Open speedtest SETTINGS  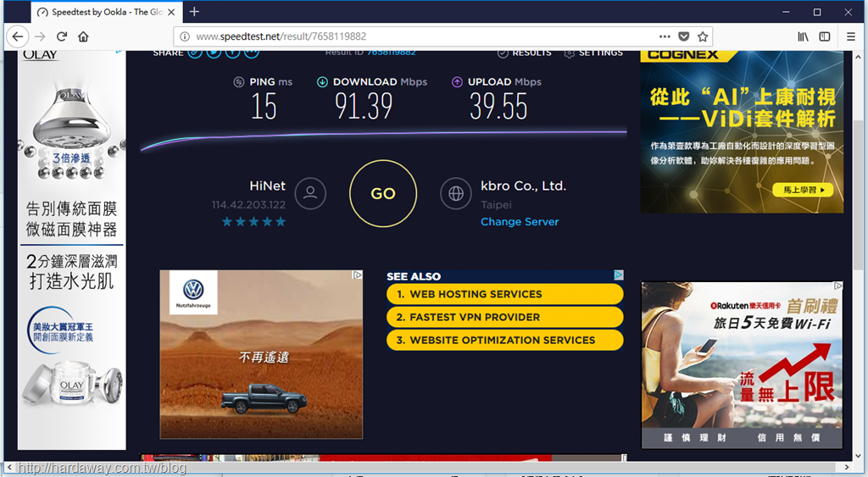click(x=593, y=53)
